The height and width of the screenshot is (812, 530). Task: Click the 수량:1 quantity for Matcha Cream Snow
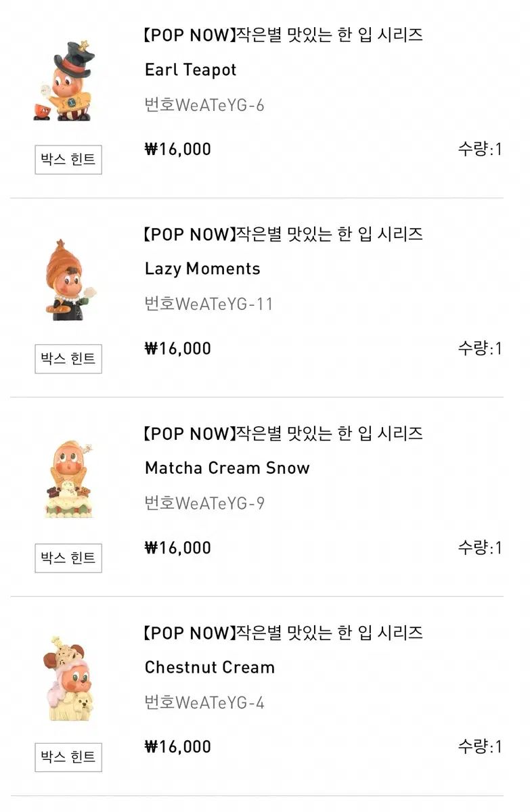click(x=480, y=547)
